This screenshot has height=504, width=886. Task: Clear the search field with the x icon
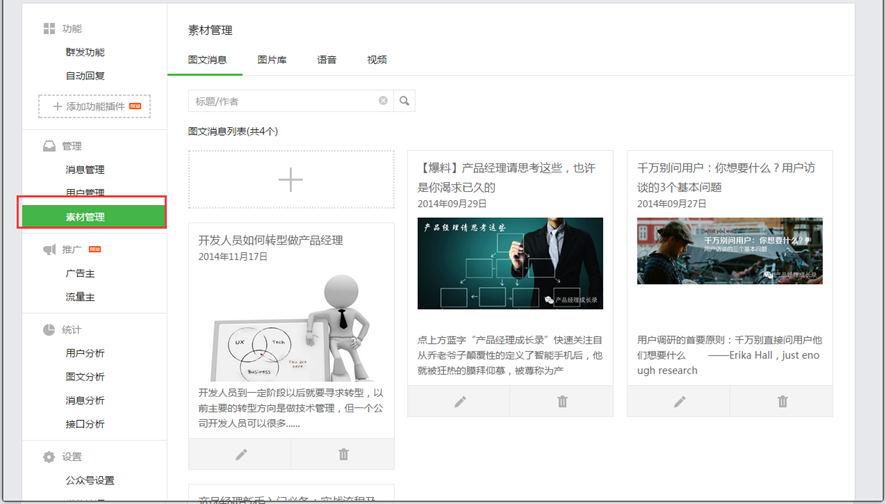click(383, 101)
